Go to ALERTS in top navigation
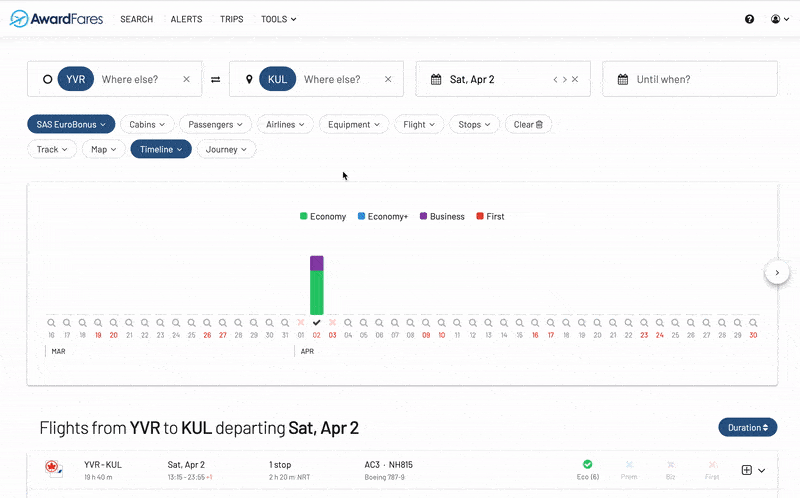 click(x=186, y=19)
